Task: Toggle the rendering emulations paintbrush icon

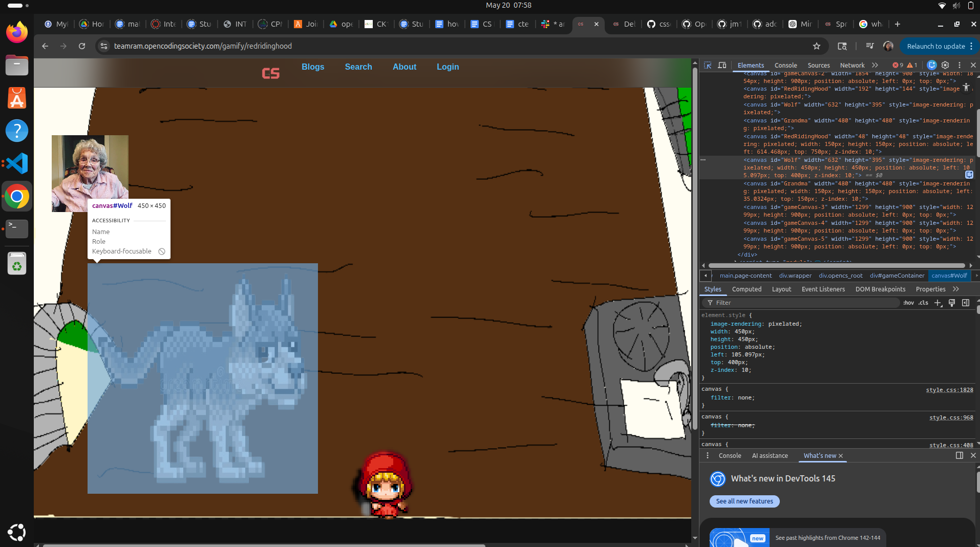Action: click(x=952, y=303)
